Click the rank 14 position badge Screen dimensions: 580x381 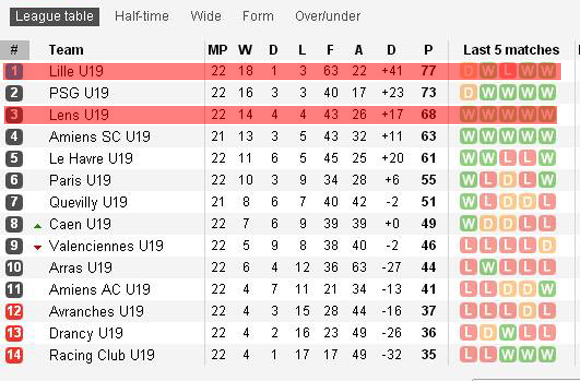tap(14, 355)
